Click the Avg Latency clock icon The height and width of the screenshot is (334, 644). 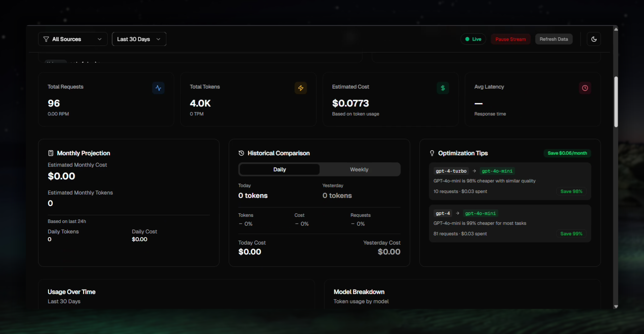(x=585, y=88)
